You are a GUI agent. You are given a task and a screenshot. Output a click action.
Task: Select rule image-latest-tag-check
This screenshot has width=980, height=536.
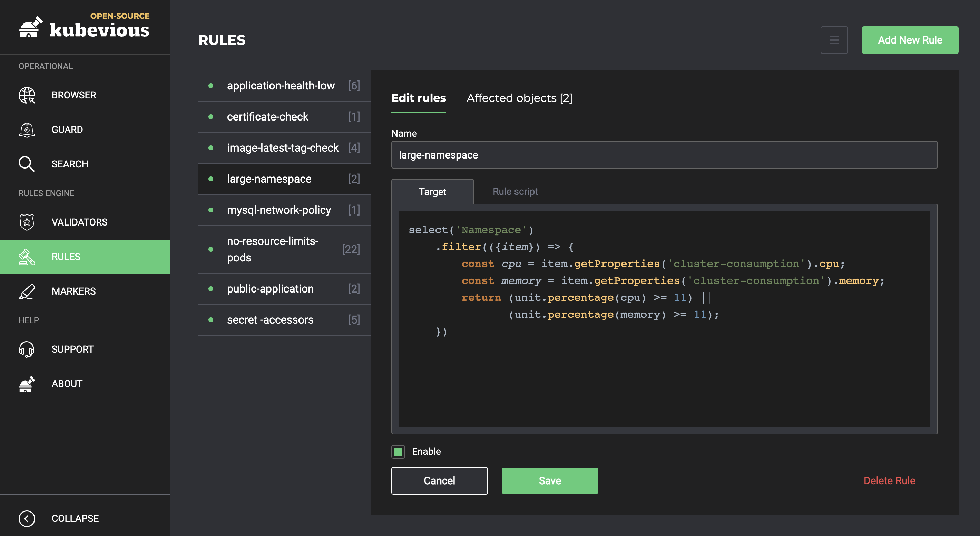tap(284, 148)
